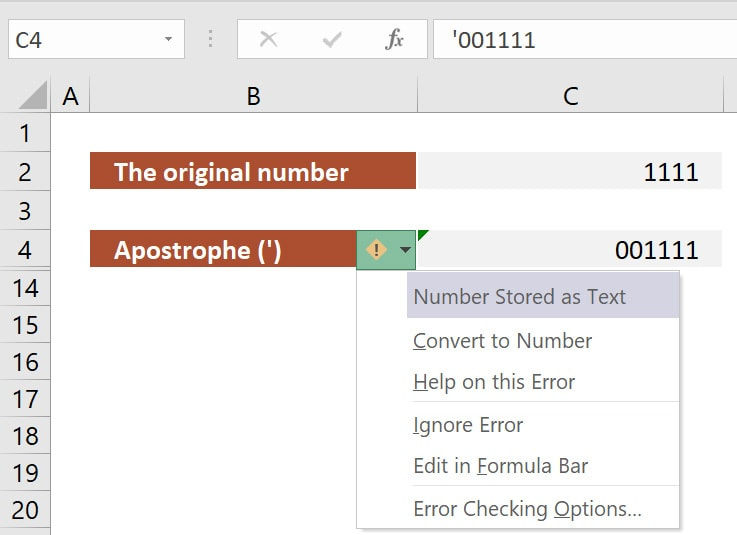Image resolution: width=737 pixels, height=535 pixels.
Task: Select row 2 header
Action: click(x=25, y=172)
